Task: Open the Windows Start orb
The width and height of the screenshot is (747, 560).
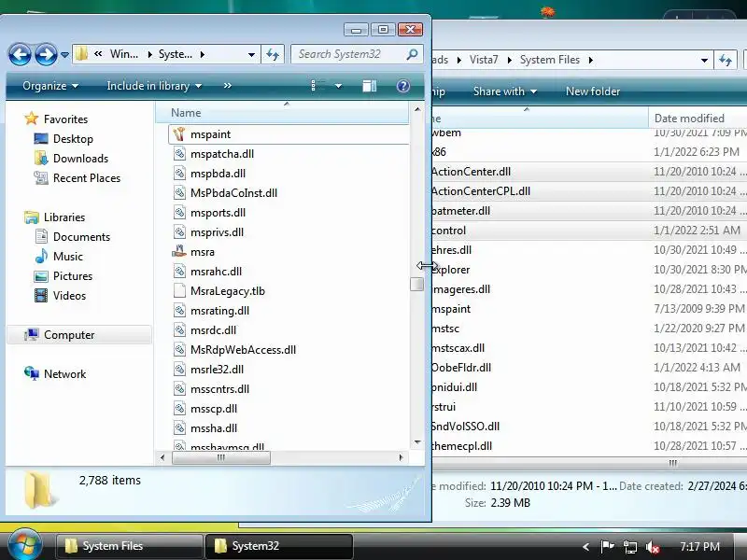Action: coord(24,545)
